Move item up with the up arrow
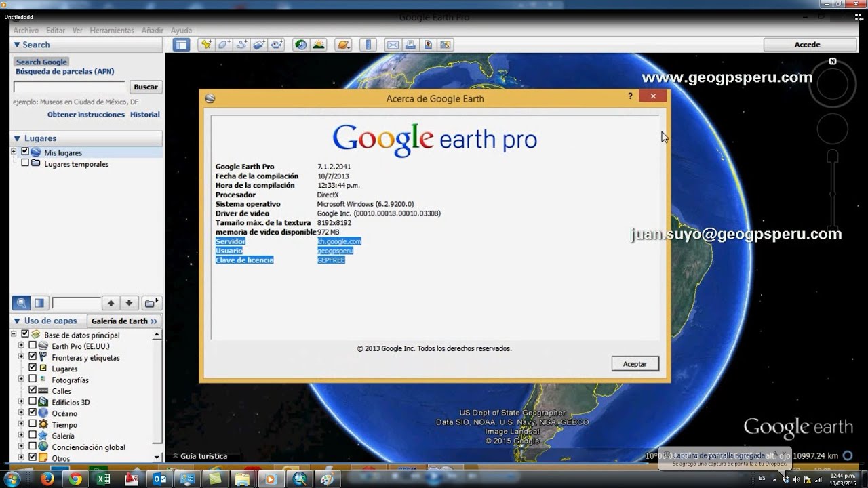 coord(111,303)
